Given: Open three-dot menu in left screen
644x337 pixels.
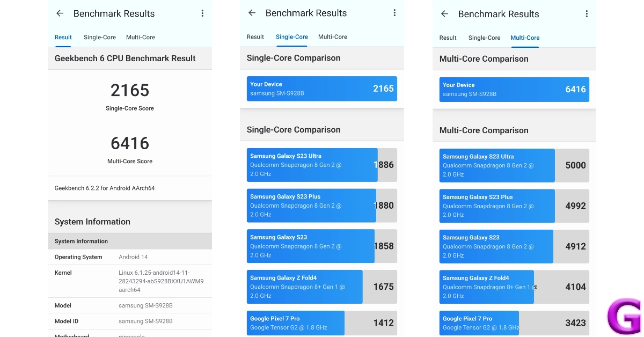Looking at the screenshot, I should [202, 13].
